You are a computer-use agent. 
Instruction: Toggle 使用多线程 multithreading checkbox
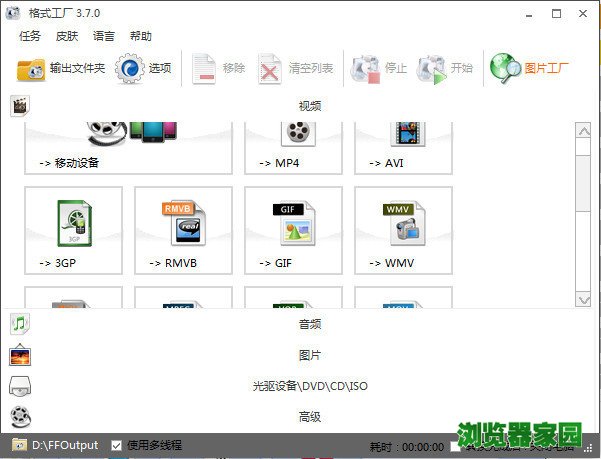click(117, 445)
